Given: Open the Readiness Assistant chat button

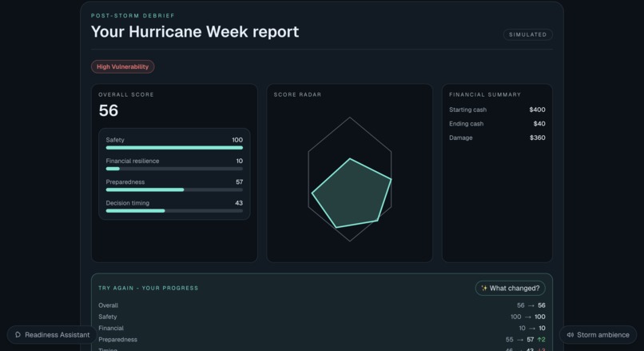Looking at the screenshot, I should (x=51, y=334).
